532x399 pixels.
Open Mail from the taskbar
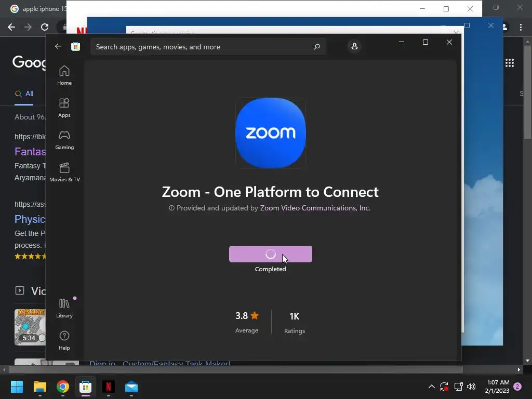click(x=131, y=387)
